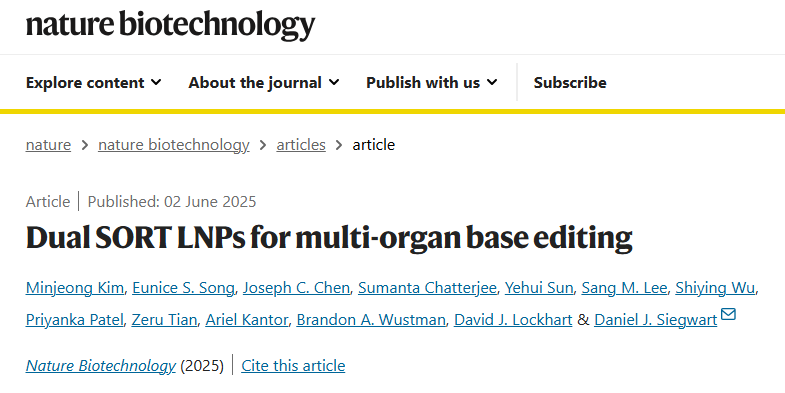Open author David J. Lockhart link

[x=513, y=319]
